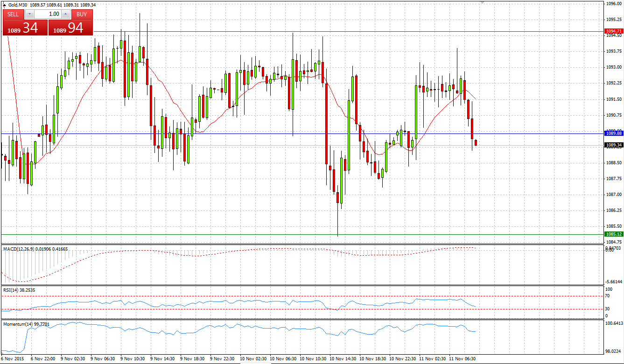This screenshot has height=364, width=624.
Task: Click the 1093.00 price axis label
Action: [613, 67]
